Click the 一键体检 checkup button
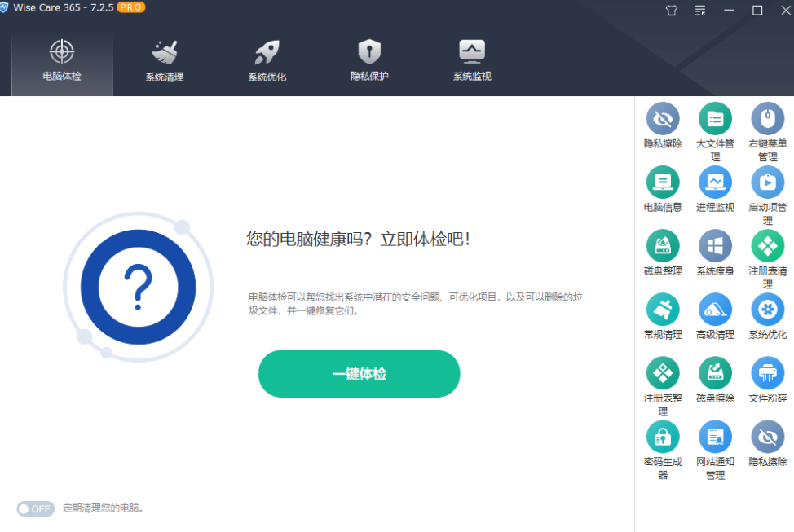 click(359, 374)
